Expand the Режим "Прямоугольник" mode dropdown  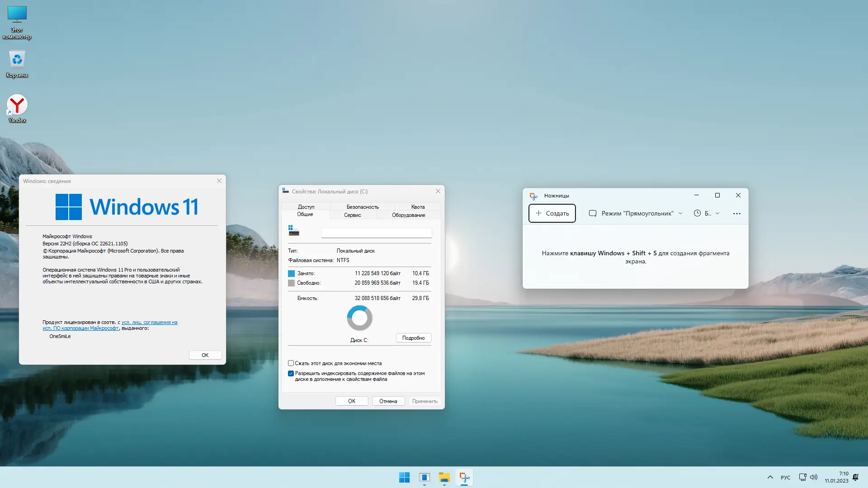[636, 213]
